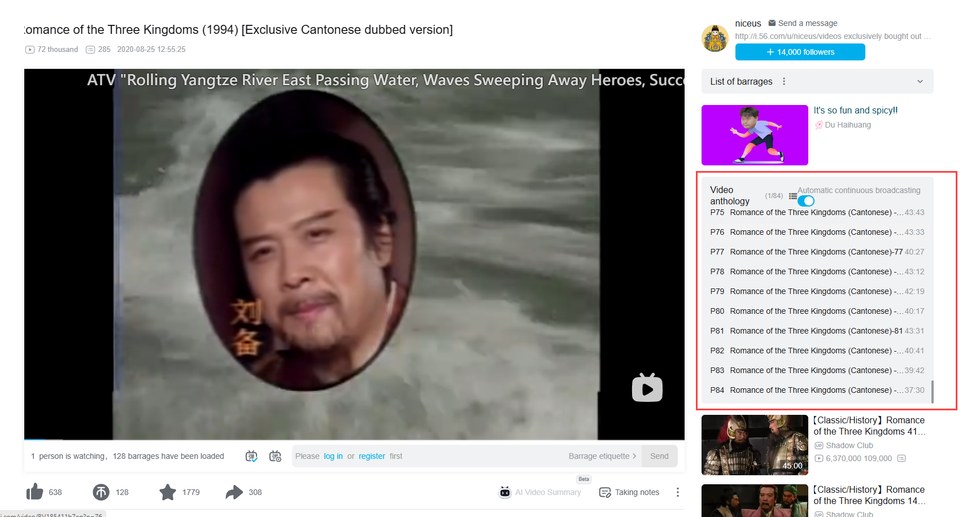Click the register link
Viewport: 980px width, 517px height.
click(x=372, y=456)
